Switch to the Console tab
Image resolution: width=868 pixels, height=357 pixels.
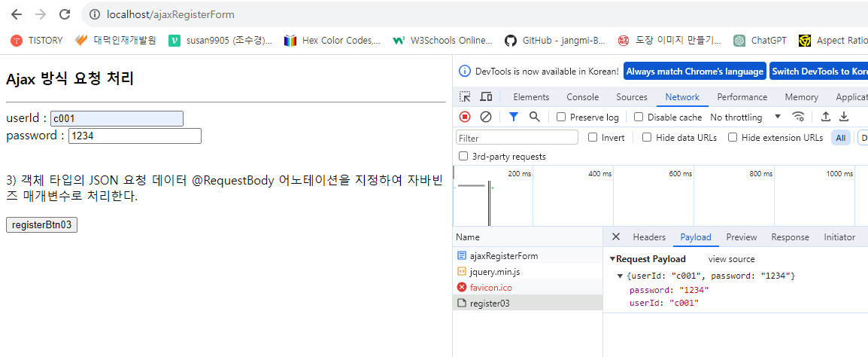(x=582, y=97)
